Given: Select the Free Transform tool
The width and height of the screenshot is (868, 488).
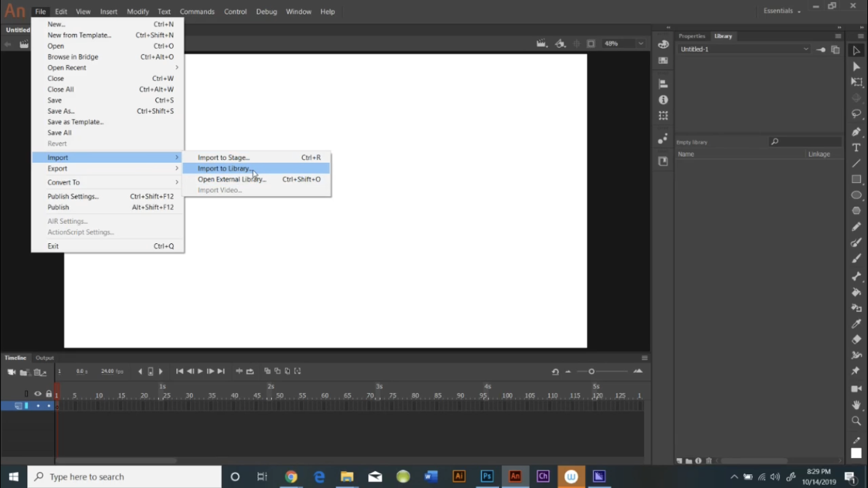Looking at the screenshot, I should pyautogui.click(x=856, y=82).
